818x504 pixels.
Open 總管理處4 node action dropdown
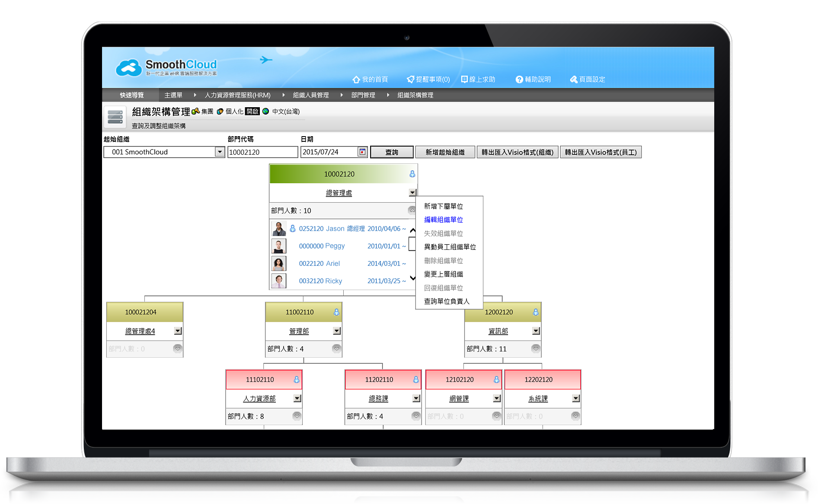tap(178, 331)
